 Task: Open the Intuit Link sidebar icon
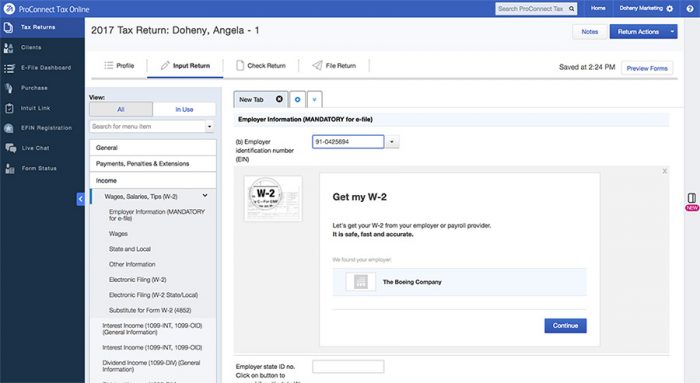click(x=9, y=108)
